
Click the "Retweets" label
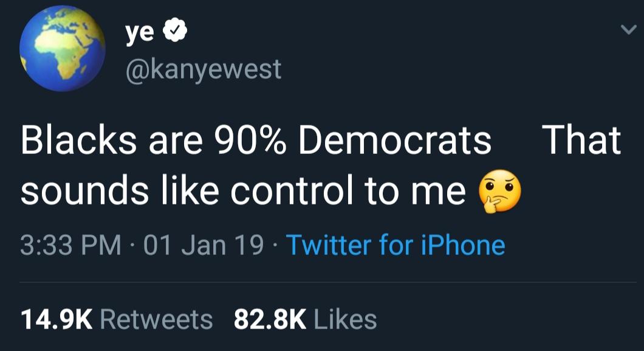[157, 320]
